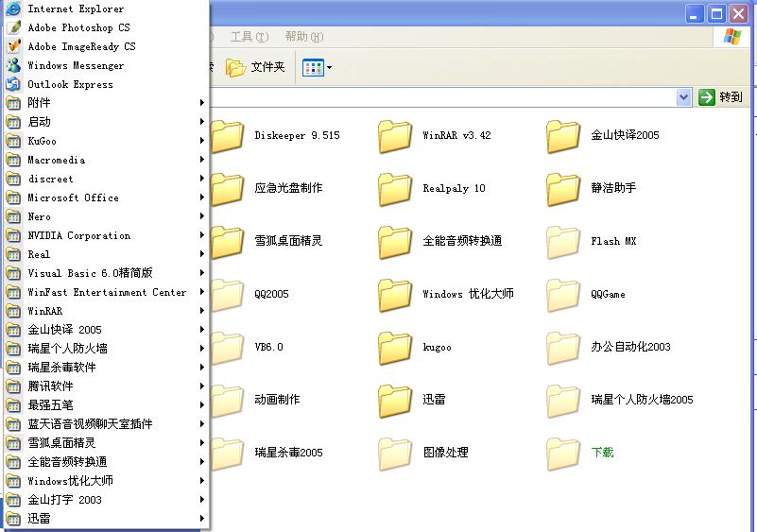
Task: Open the NVIDIA Corporation submenu
Action: coord(106,235)
